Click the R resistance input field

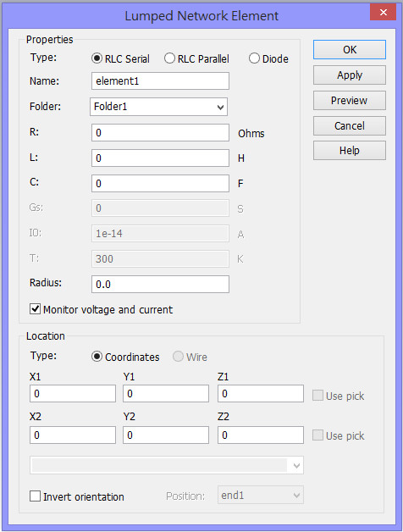point(160,133)
